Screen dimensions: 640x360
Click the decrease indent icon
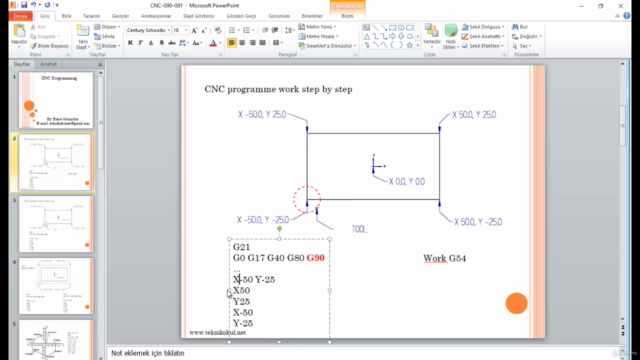(x=265, y=30)
